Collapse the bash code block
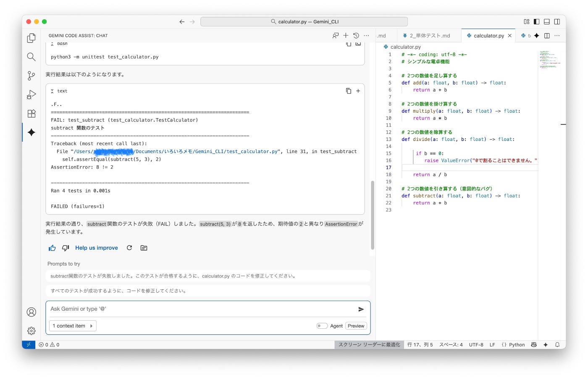 52,44
